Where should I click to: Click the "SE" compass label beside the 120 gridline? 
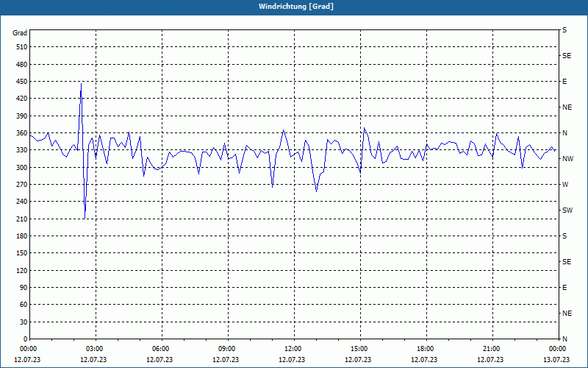pyautogui.click(x=567, y=262)
